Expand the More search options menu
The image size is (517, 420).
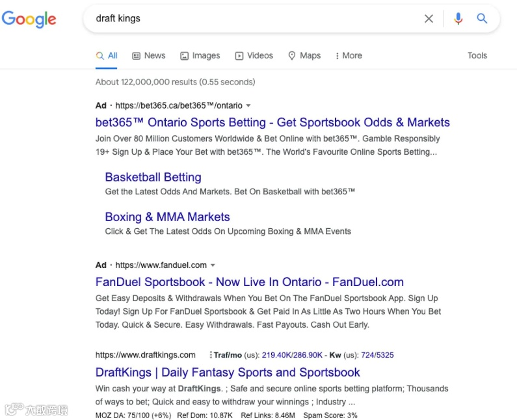pos(349,56)
